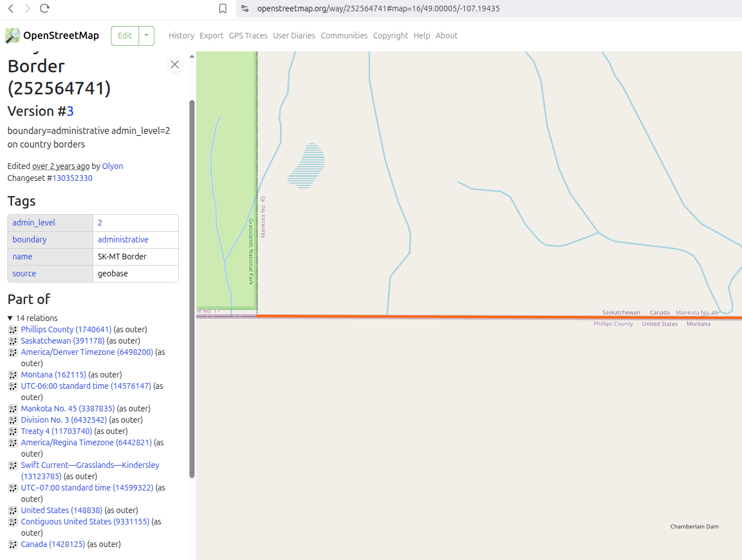Click relation icon beside Phillips County
This screenshot has width=742, height=560.
[x=13, y=329]
